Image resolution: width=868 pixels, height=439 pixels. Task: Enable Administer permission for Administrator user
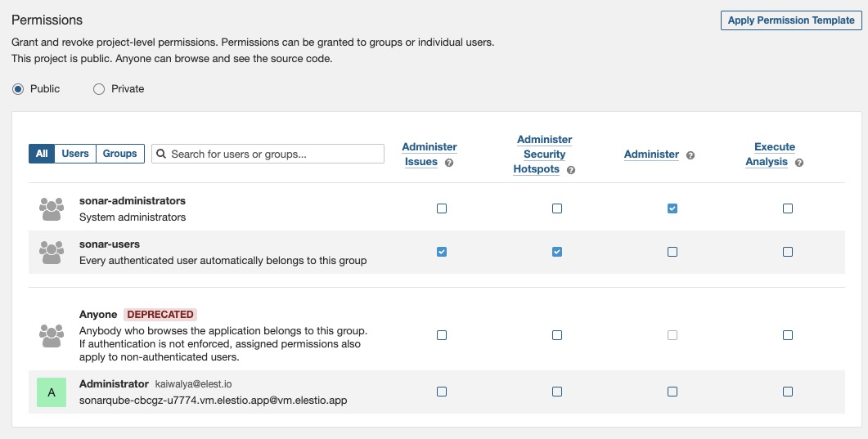pos(672,392)
